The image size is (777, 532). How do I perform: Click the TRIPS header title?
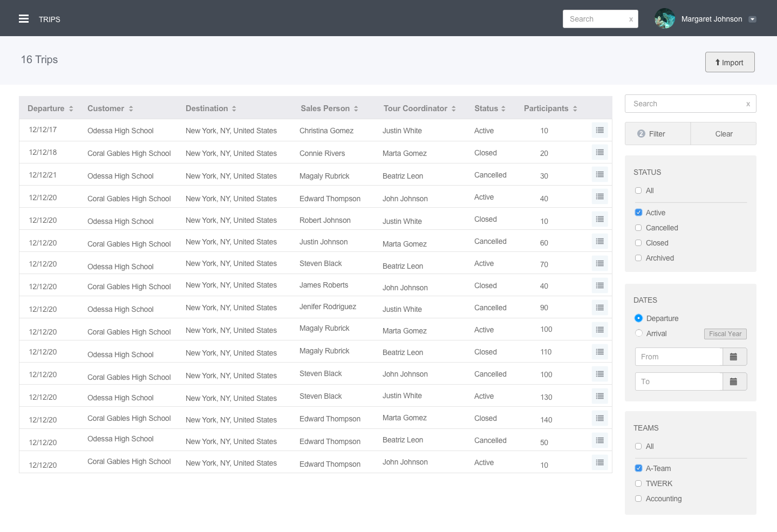click(x=50, y=19)
